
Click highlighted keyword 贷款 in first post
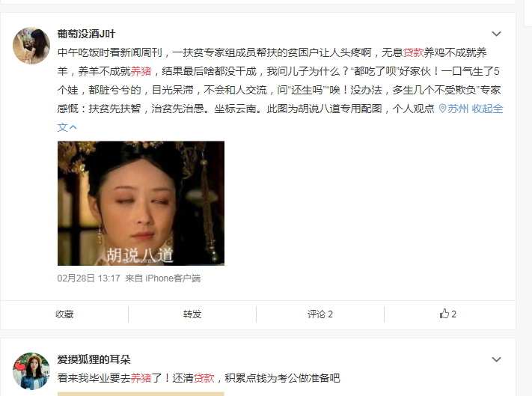click(x=413, y=52)
